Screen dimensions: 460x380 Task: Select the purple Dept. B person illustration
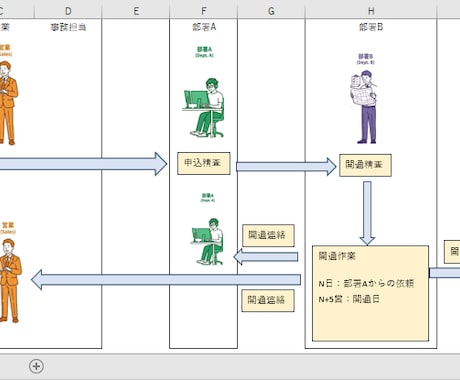coord(365,107)
